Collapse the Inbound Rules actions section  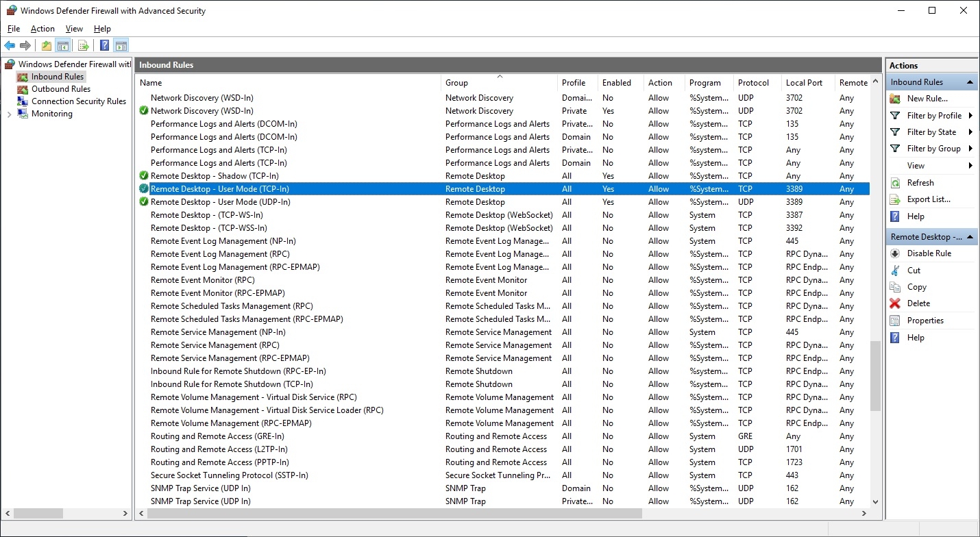(x=970, y=82)
